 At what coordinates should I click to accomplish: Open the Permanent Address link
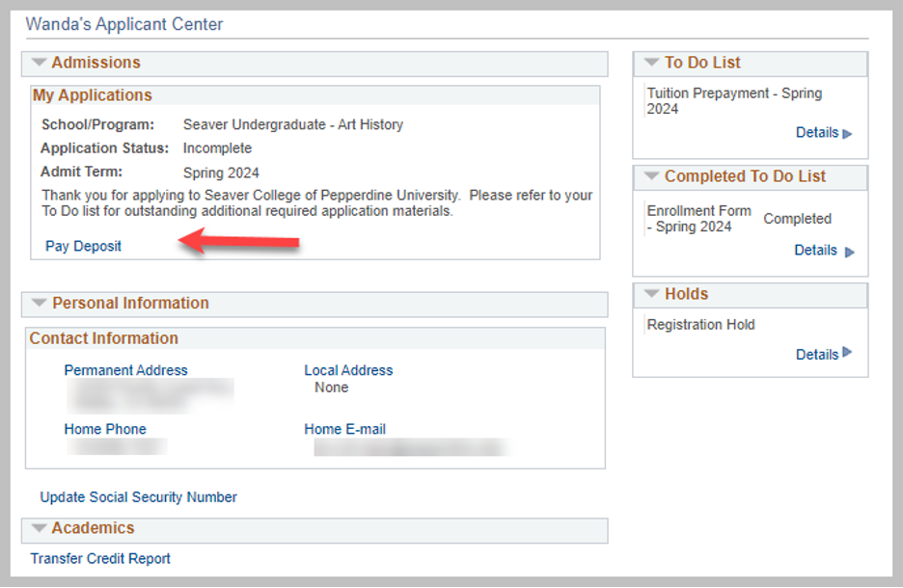[x=125, y=370]
